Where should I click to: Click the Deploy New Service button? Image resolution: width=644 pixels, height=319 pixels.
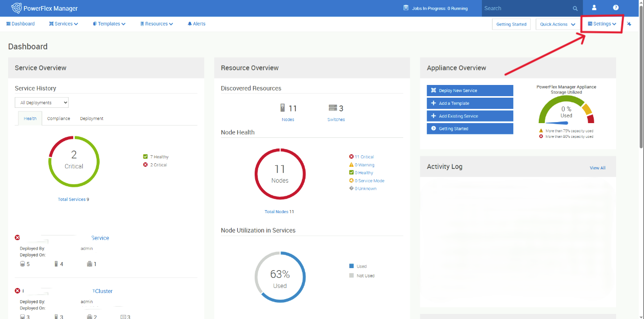[x=470, y=91]
